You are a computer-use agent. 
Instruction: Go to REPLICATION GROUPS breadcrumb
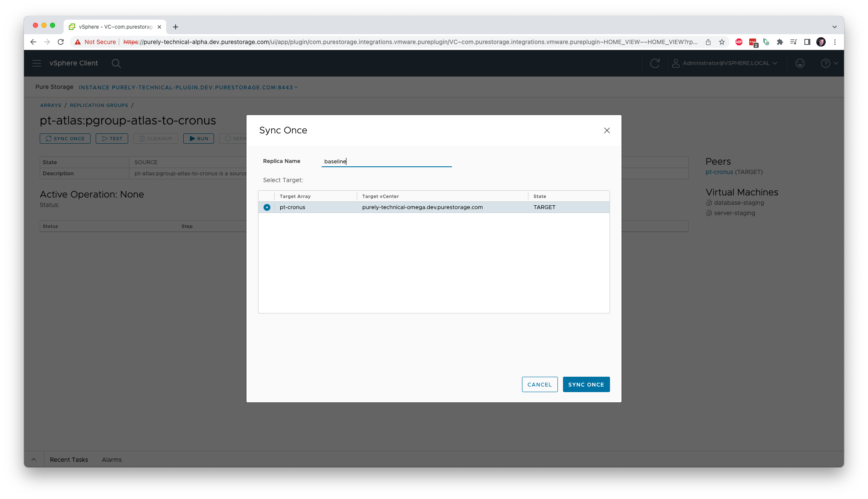tap(99, 105)
